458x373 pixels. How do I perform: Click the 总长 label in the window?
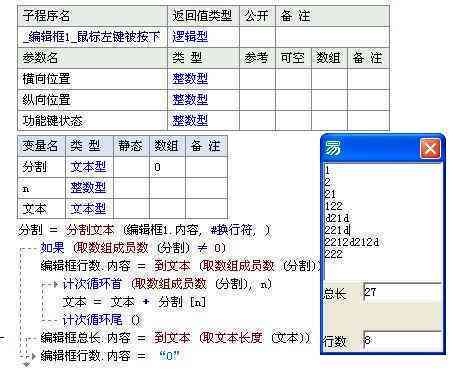335,294
